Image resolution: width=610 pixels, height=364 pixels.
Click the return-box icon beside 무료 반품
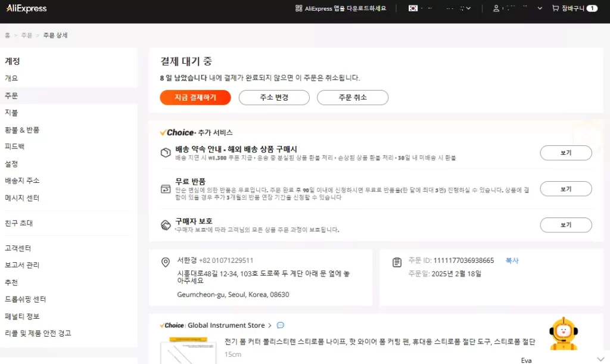pos(165,189)
